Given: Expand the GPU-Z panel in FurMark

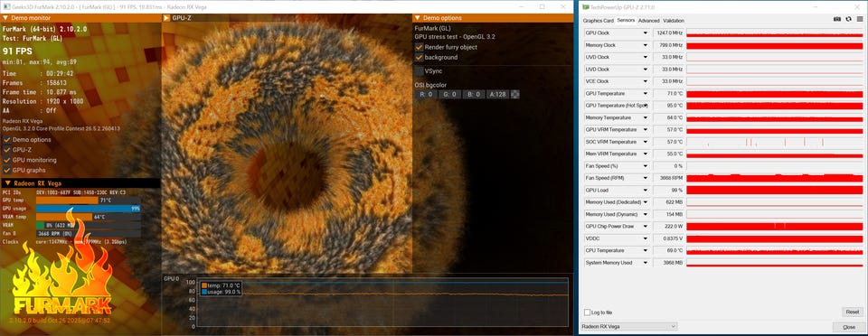Looking at the screenshot, I should [166, 18].
